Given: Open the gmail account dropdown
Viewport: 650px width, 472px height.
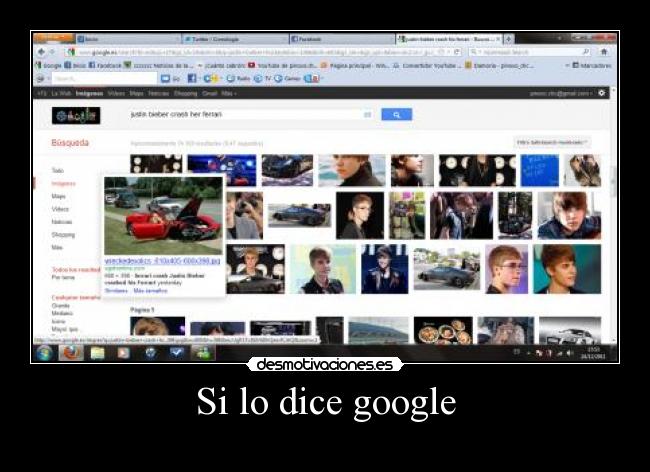Looking at the screenshot, I should click(561, 93).
